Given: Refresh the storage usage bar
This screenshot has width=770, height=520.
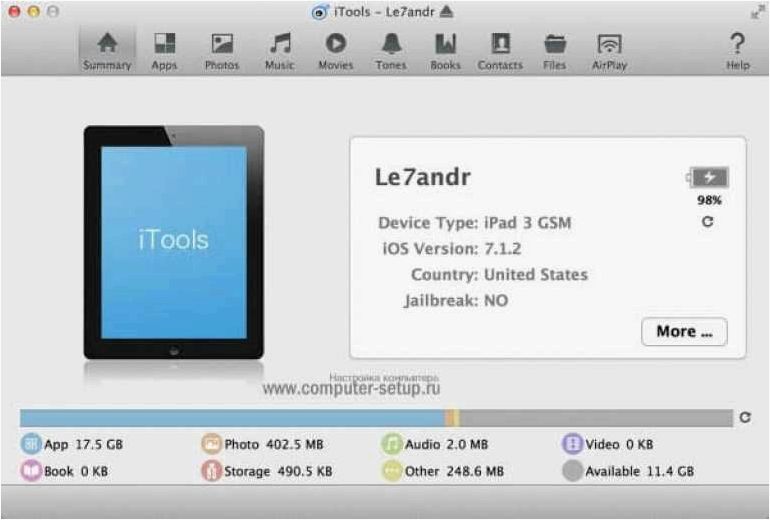Looking at the screenshot, I should click(745, 417).
